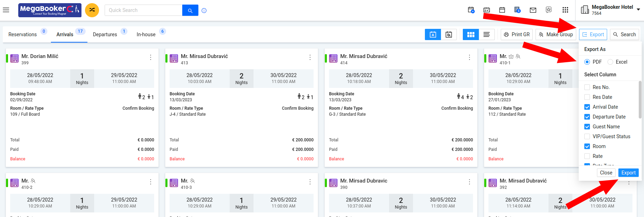
Task: Focus the Quick Search input field
Action: (x=144, y=10)
